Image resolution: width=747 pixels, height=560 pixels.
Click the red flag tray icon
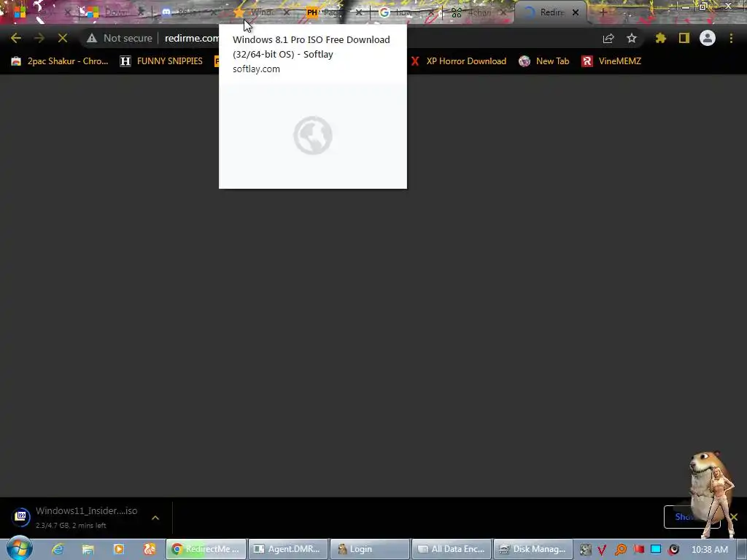638,550
